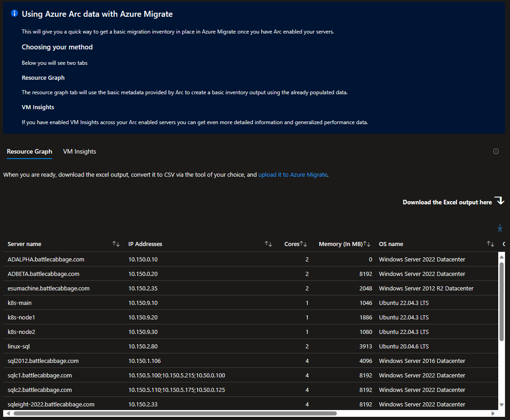Image resolution: width=510 pixels, height=420 pixels.
Task: Click the Server name column header
Action: [x=24, y=244]
